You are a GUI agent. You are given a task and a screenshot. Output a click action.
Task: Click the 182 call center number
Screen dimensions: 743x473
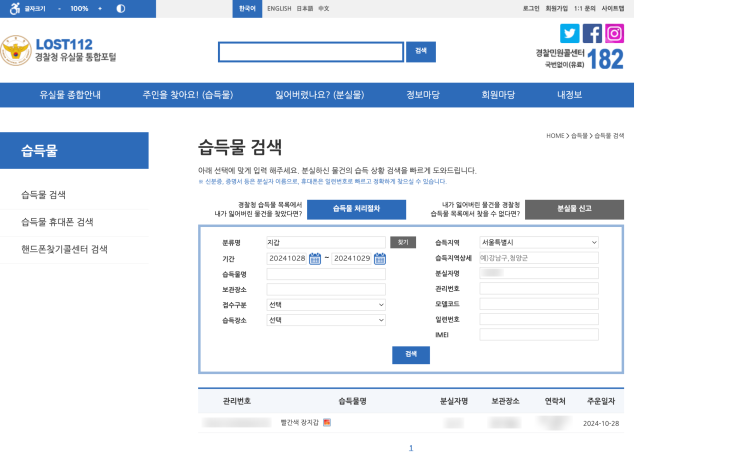pos(605,60)
